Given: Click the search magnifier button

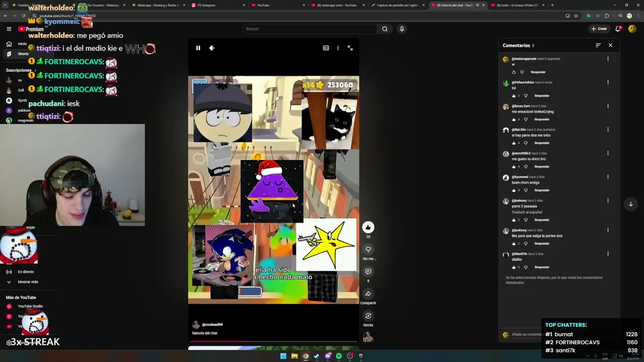Looking at the screenshot, I should (385, 29).
